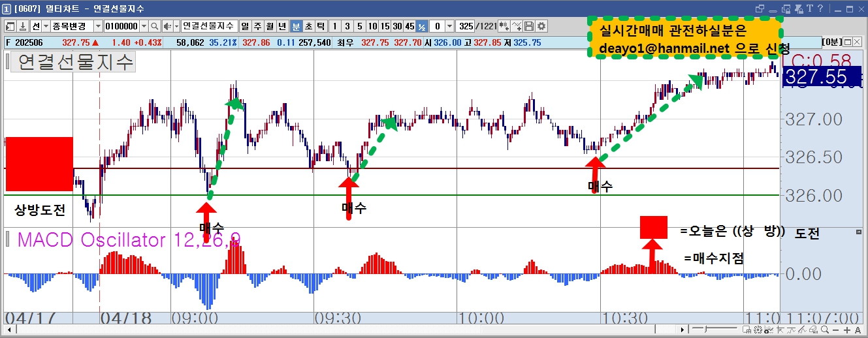Screen dimensions: 868x338
Task: Click the [0분] label
Action: [x=832, y=42]
